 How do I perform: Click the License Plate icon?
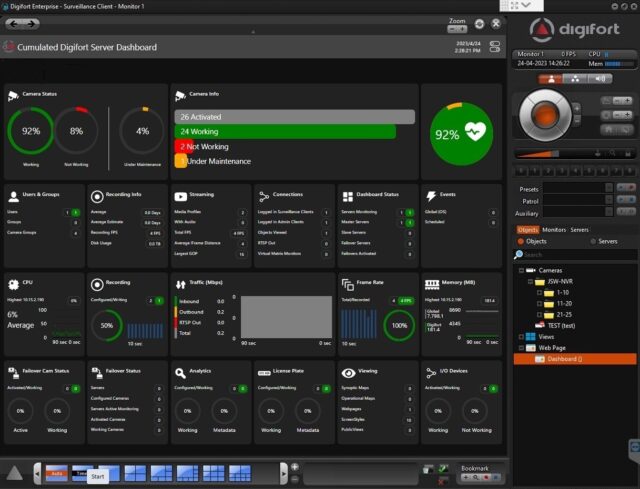pos(264,373)
